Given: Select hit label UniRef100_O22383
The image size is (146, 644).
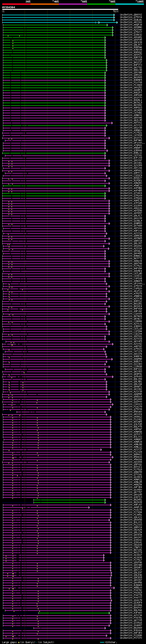Looking at the screenshot, I should point(131,364).
